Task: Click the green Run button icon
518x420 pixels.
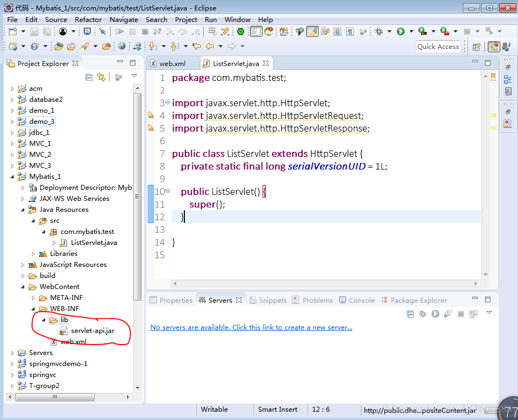Action: [401, 32]
